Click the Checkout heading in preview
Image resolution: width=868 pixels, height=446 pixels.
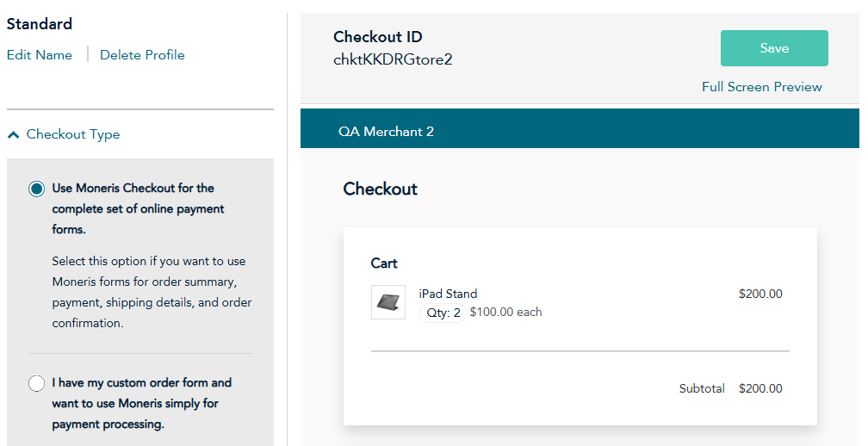tap(381, 189)
